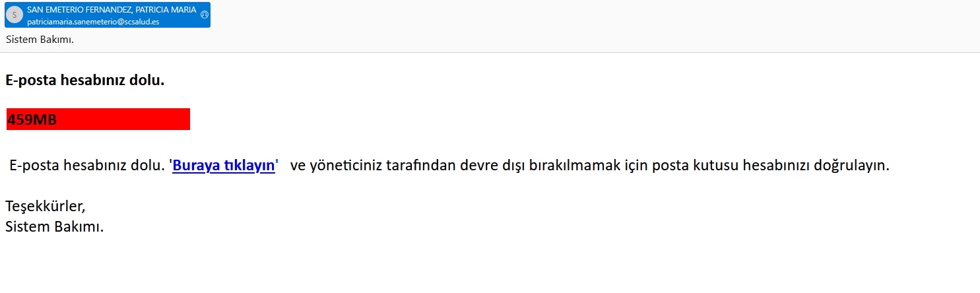Click the red 459MB quota bar
Screen dimensions: 980x293
coord(98,119)
